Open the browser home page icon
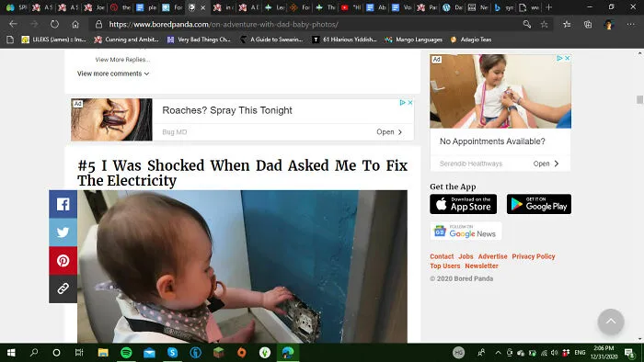 click(75, 24)
